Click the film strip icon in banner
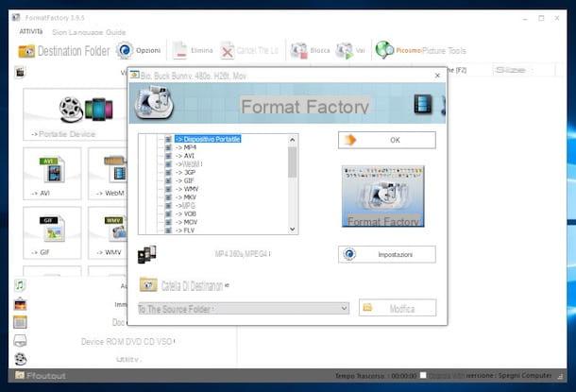This screenshot has height=392, width=576. pos(423,104)
